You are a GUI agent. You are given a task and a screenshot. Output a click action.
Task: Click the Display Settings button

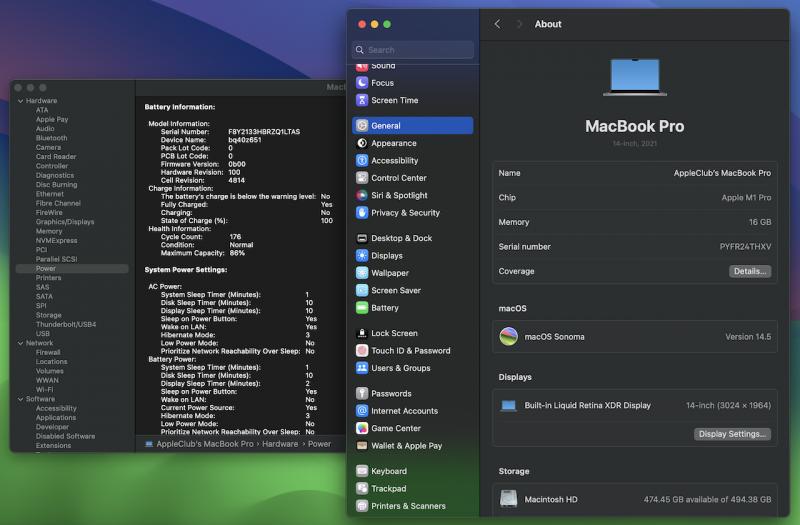tap(733, 434)
